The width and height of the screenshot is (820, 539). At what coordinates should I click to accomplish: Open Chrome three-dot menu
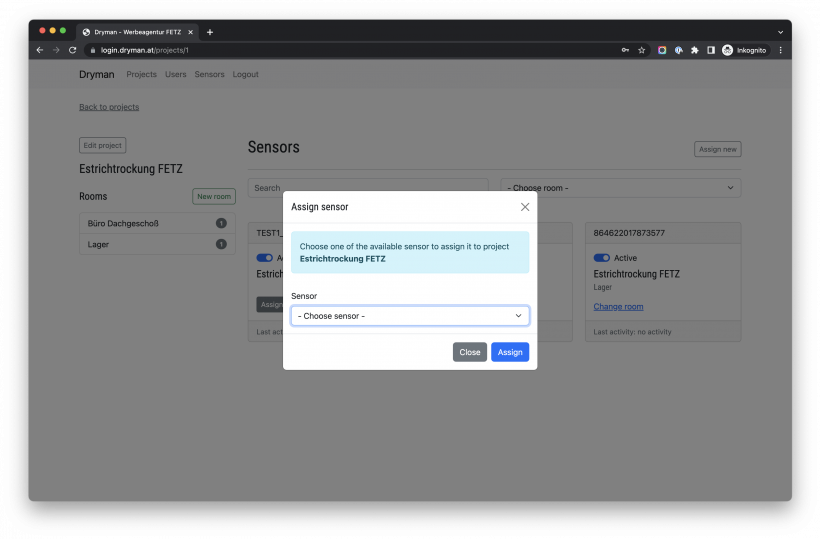pyautogui.click(x=780, y=50)
